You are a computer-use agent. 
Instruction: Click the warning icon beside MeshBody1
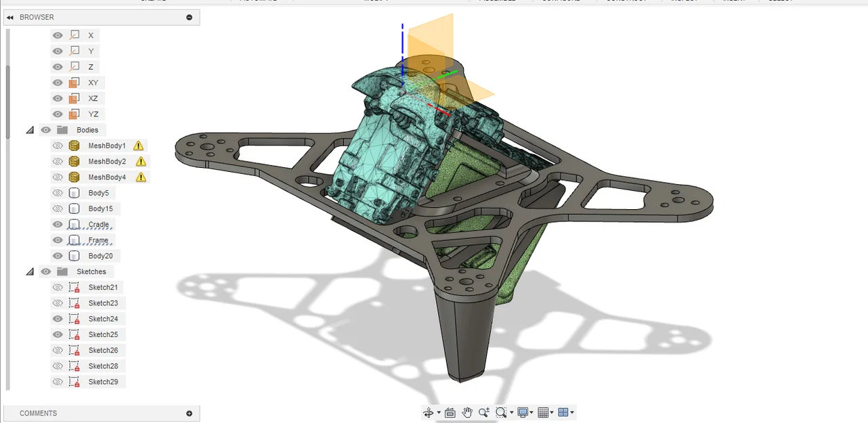pos(137,145)
